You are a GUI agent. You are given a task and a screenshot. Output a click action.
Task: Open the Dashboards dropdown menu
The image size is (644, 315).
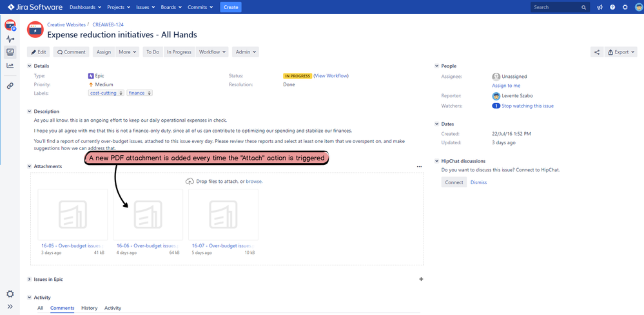[x=86, y=7]
